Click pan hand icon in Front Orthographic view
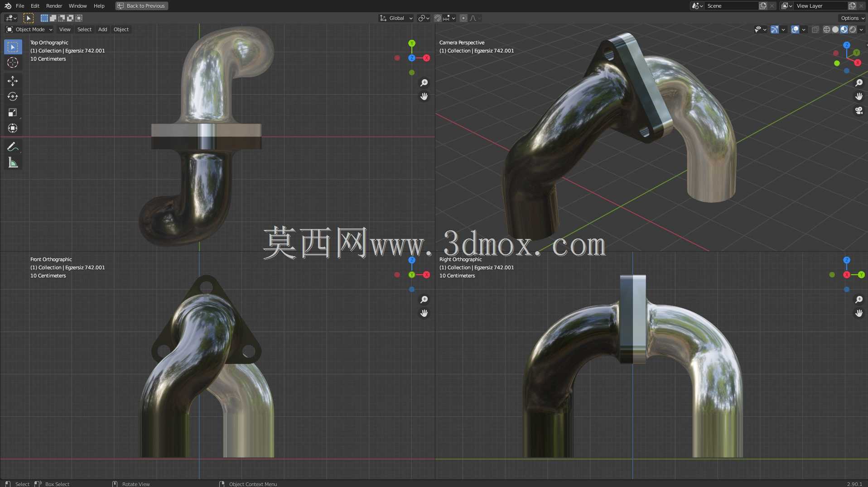Screen dimensions: 868x487 pyautogui.click(x=424, y=313)
